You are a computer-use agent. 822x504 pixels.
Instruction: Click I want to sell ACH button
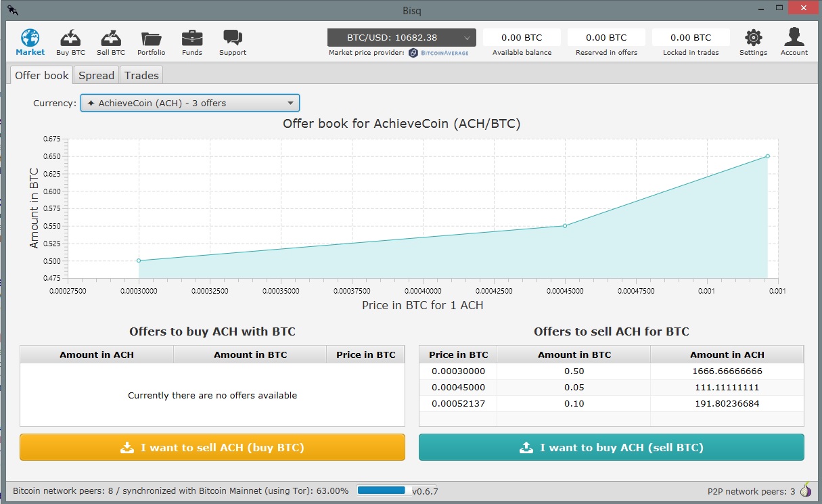pos(212,447)
